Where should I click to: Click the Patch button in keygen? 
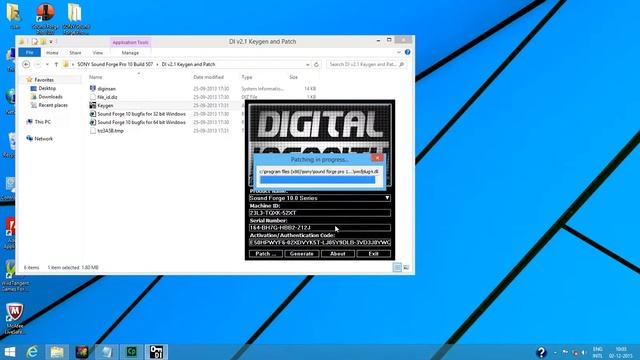pyautogui.click(x=266, y=253)
